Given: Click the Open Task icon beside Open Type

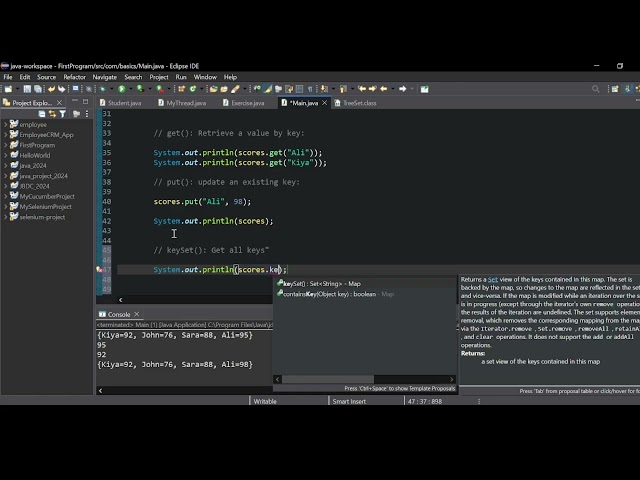Looking at the screenshot, I should (x=224, y=89).
